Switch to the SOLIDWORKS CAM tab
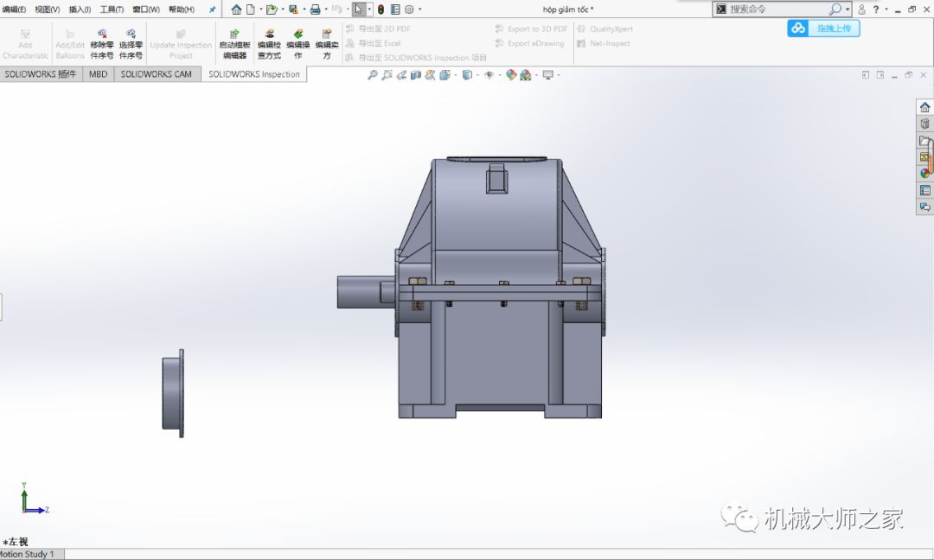The height and width of the screenshot is (560, 934). point(157,74)
